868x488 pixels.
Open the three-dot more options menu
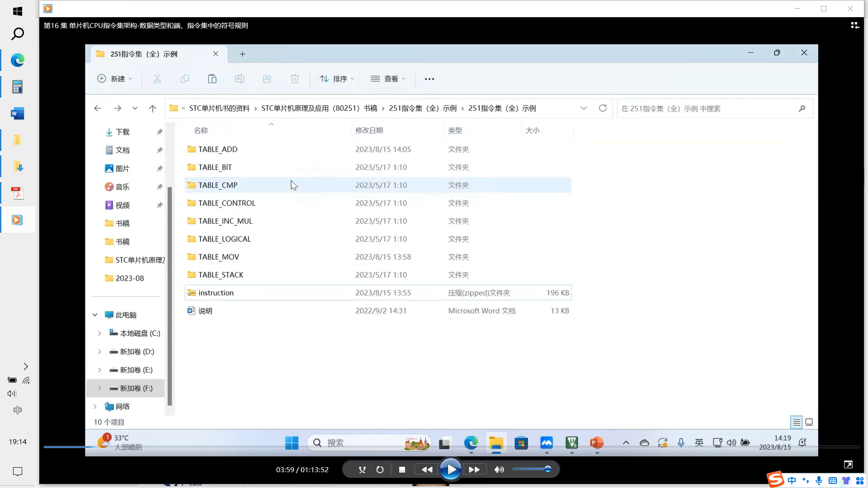(x=429, y=79)
